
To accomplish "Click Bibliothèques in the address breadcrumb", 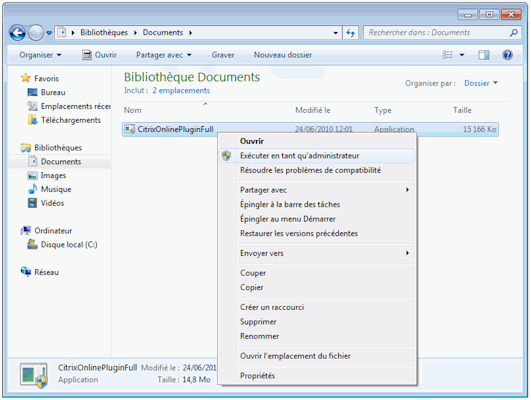I will [104, 33].
